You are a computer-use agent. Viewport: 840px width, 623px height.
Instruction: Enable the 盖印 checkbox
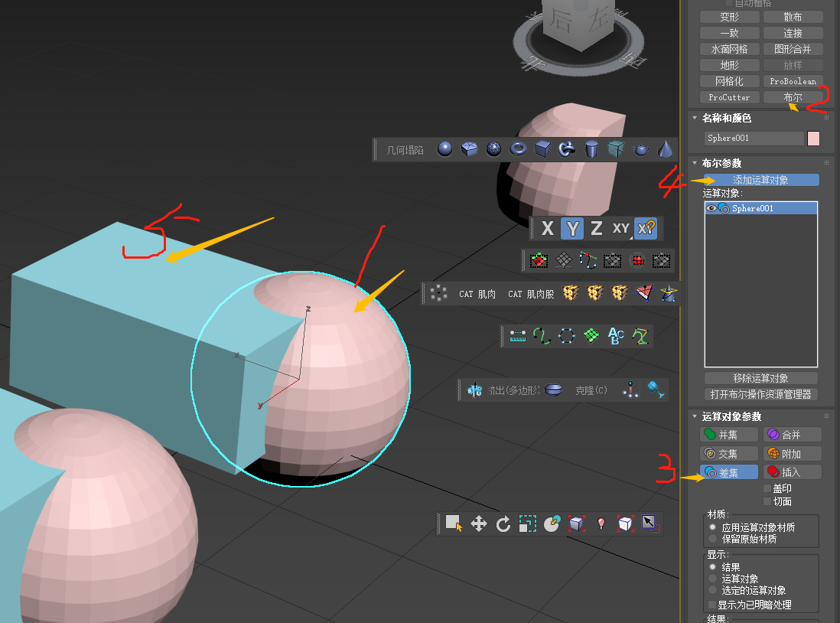(x=768, y=488)
